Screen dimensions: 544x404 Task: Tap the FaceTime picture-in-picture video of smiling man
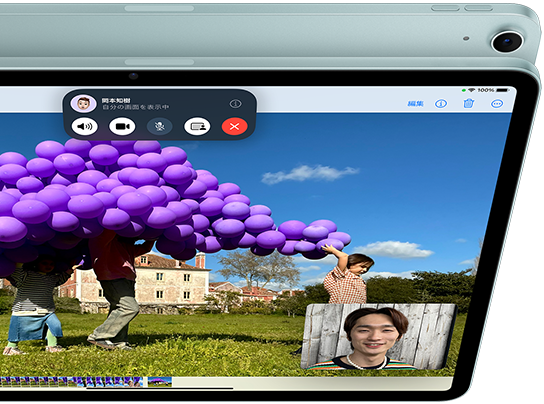[379, 336]
